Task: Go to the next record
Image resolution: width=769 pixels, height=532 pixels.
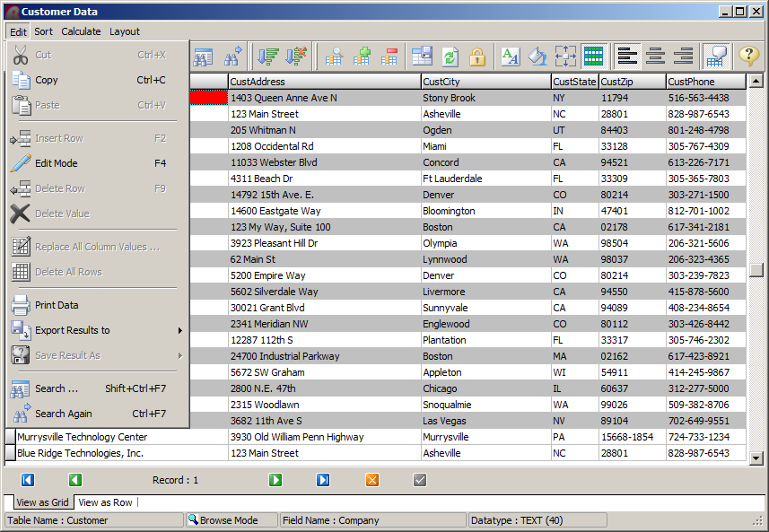Action: pyautogui.click(x=275, y=480)
